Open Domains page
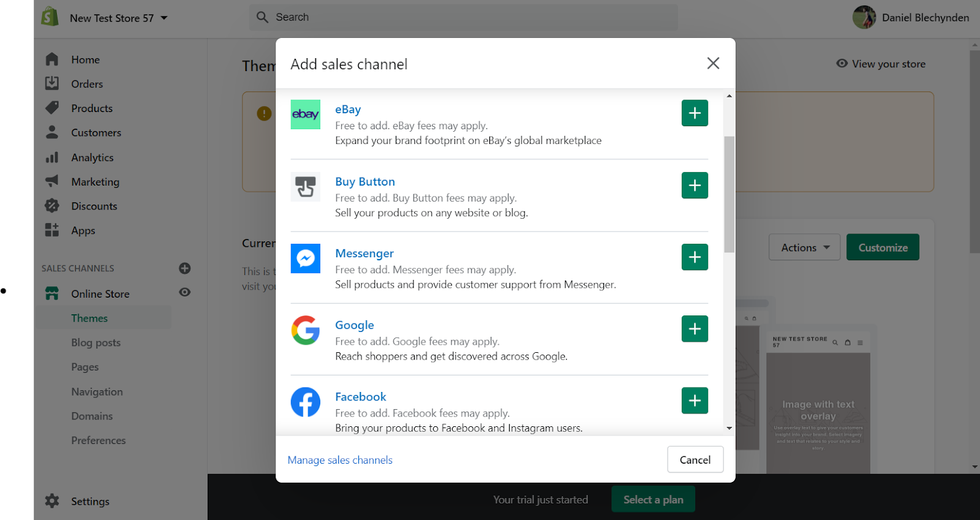 click(x=92, y=416)
